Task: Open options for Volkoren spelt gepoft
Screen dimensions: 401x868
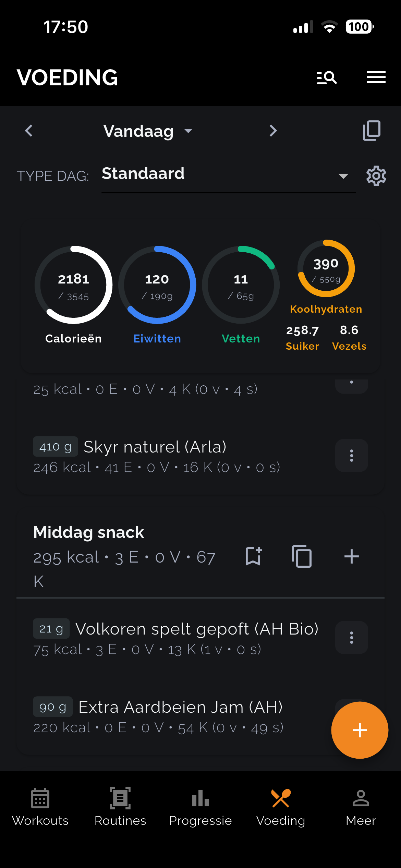Action: pyautogui.click(x=351, y=638)
